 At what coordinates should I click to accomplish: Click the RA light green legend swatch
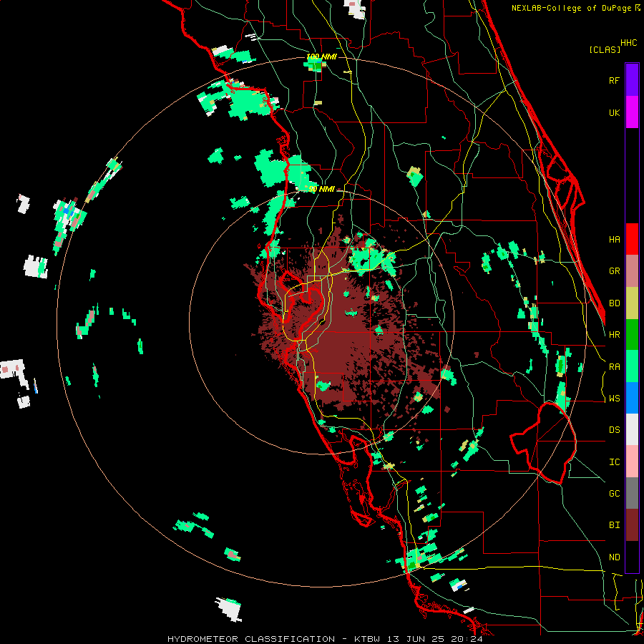coord(632,366)
